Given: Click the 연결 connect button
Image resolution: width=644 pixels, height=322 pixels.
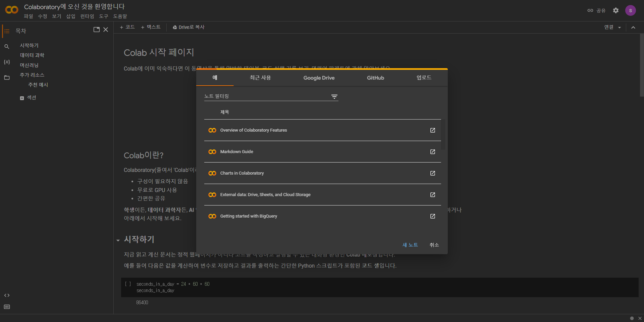Looking at the screenshot, I should tap(609, 28).
